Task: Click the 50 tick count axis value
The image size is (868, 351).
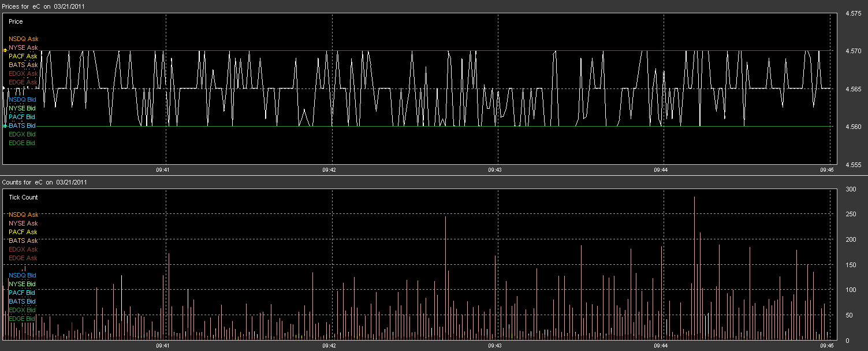Action: point(849,315)
